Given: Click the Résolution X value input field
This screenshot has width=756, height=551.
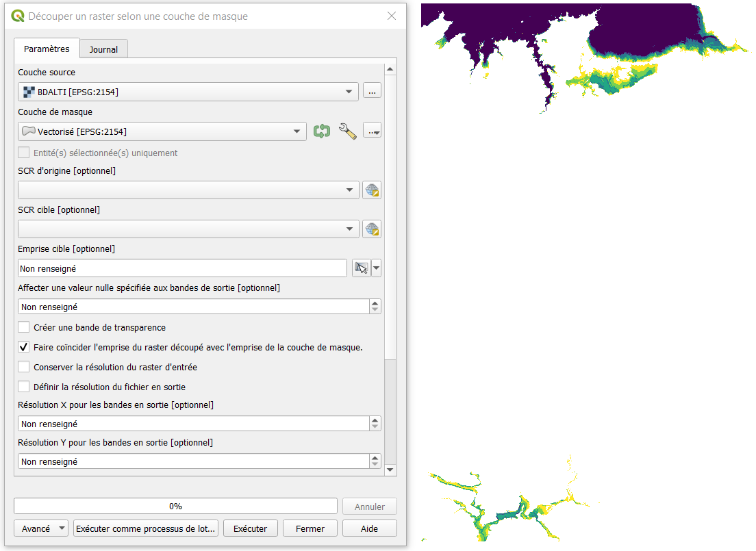Looking at the screenshot, I should click(x=193, y=424).
